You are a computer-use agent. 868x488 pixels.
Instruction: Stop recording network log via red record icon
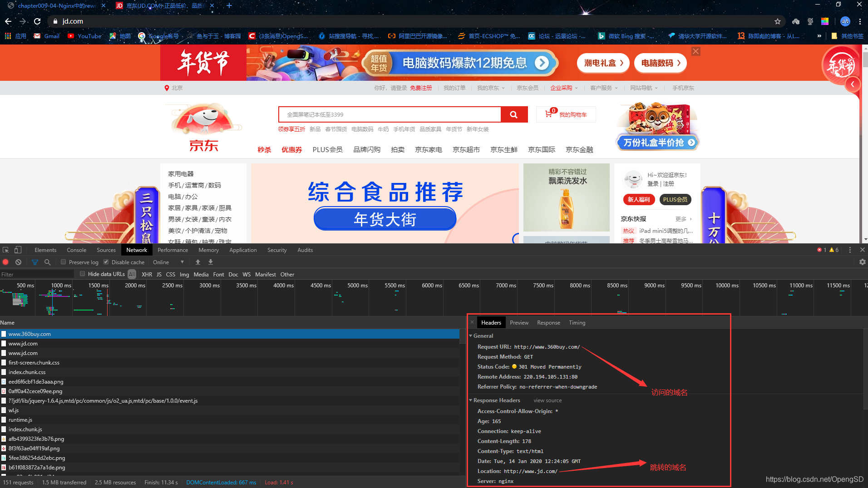(5, 262)
